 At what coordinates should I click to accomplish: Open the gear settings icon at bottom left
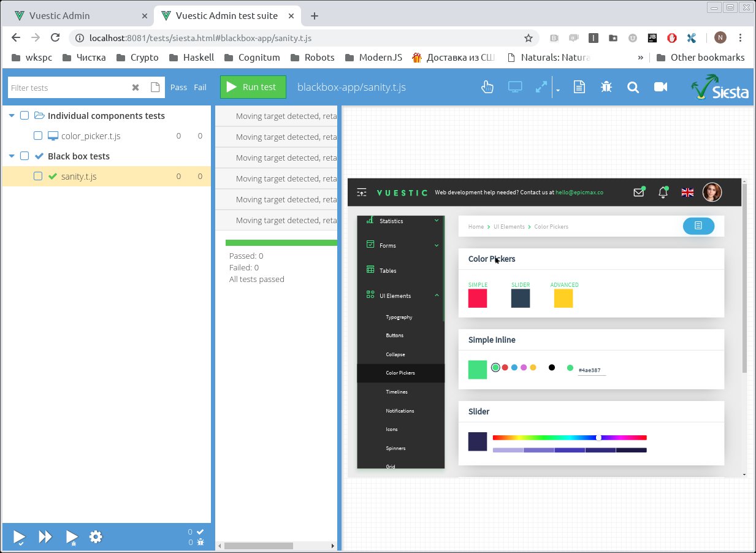[96, 537]
